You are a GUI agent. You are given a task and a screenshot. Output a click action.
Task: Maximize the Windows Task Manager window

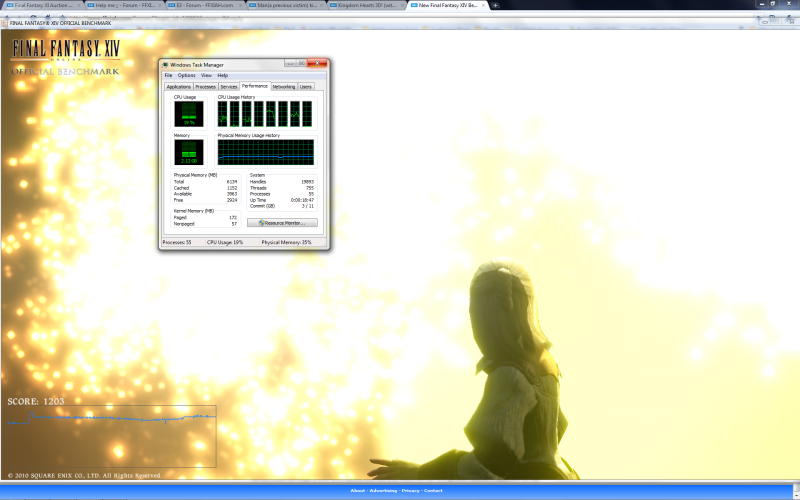click(x=302, y=63)
